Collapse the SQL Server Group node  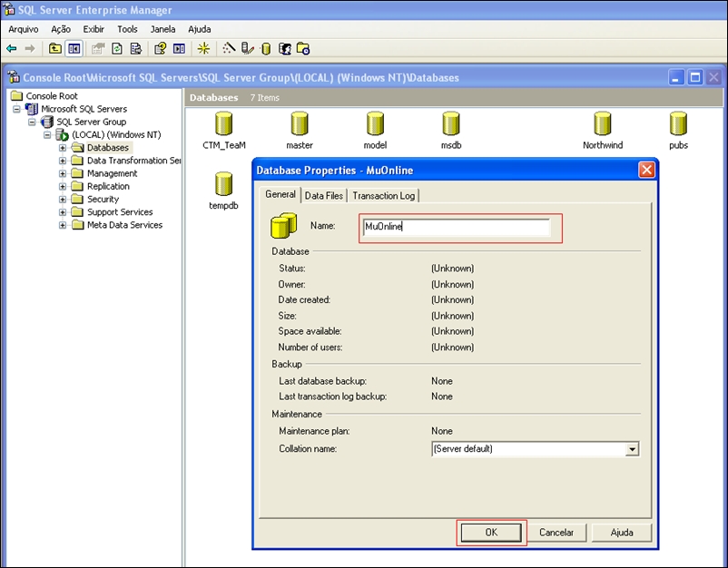pyautogui.click(x=32, y=122)
